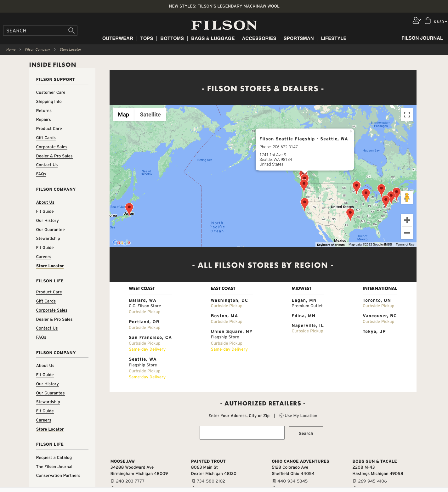Select the Union Square, NY store
This screenshot has width=448, height=492.
(x=232, y=332)
